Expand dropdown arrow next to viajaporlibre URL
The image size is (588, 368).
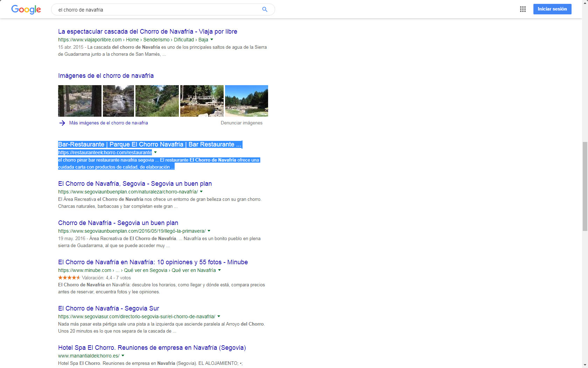[212, 40]
